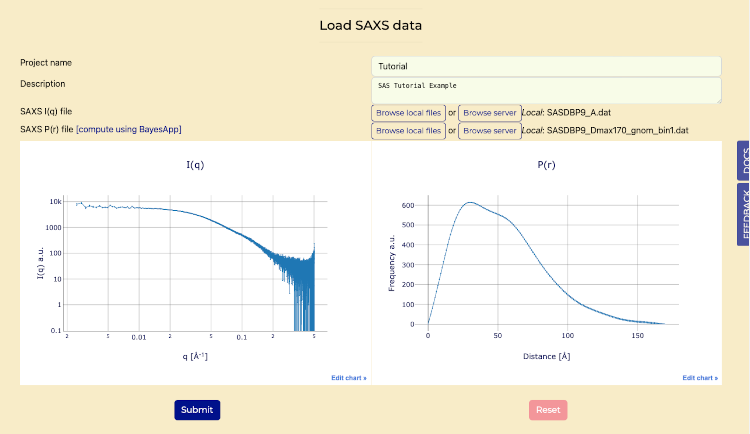Click the SASDBP9_A.dat file name
Viewport: 750px width, 434px height.
(579, 113)
